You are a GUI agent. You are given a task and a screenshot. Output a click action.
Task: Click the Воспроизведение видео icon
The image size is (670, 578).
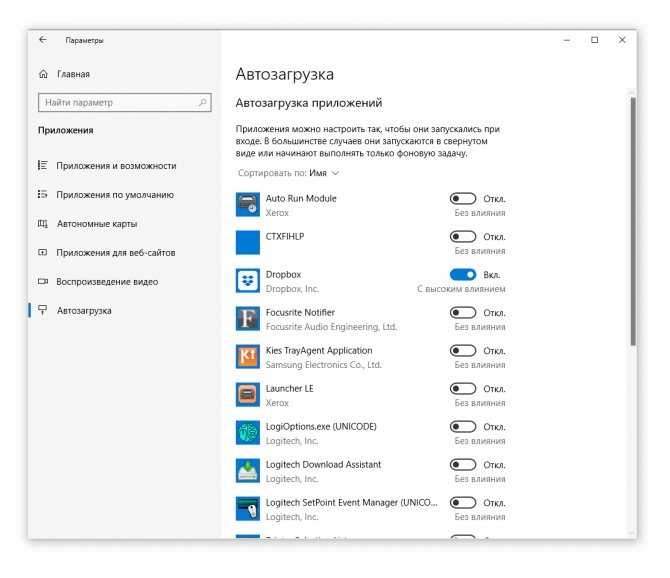tap(42, 282)
